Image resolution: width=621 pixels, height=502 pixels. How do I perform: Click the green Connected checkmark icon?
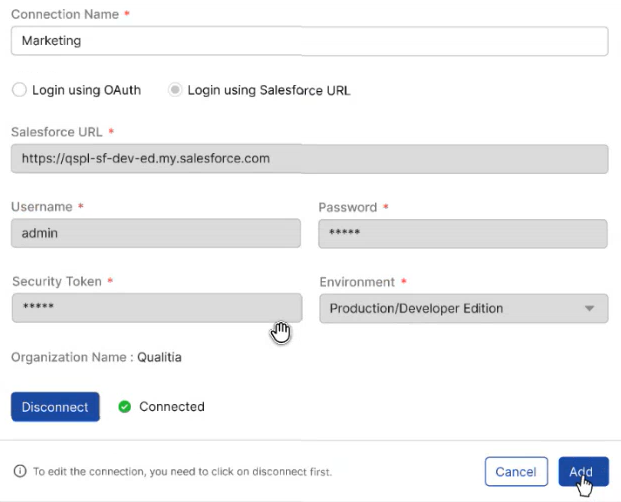click(125, 407)
